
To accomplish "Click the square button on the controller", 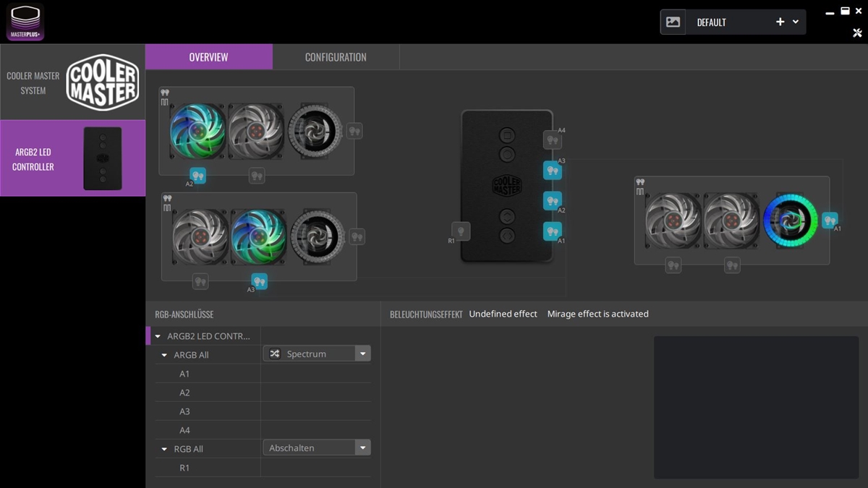I will click(508, 134).
